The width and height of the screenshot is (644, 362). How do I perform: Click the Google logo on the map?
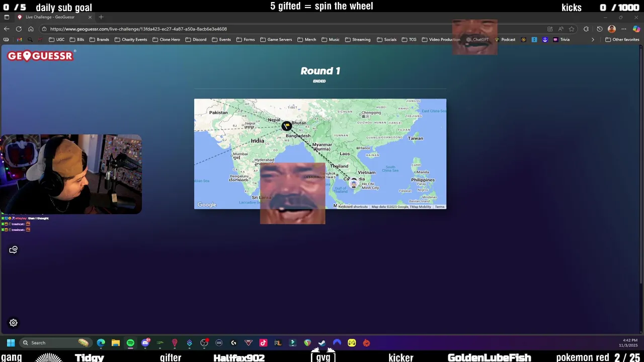(207, 205)
